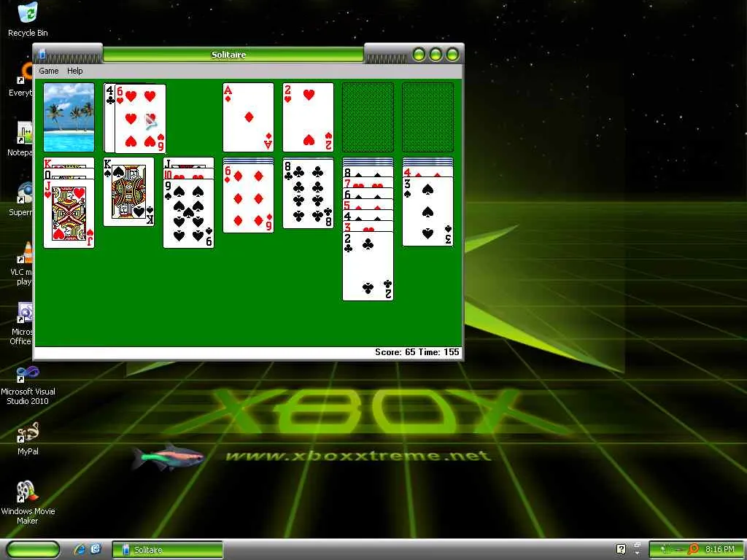
Task: Select the 3 of spades card
Action: pyautogui.click(x=427, y=211)
